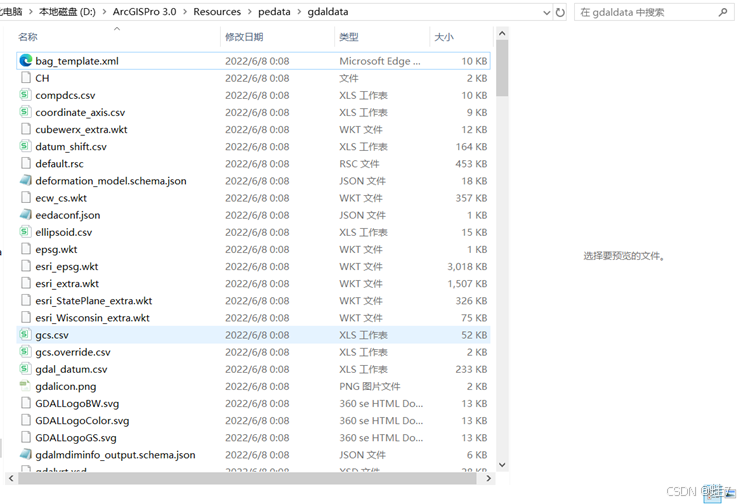Click gdaldata in the breadcrumb path
The width and height of the screenshot is (743, 504).
328,12
